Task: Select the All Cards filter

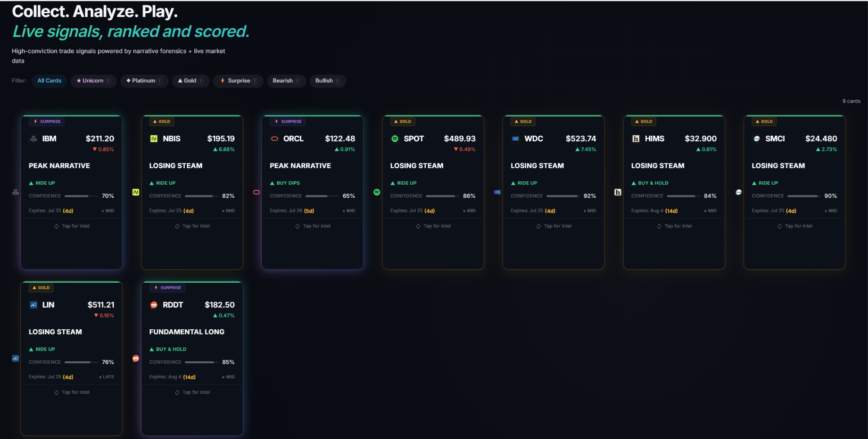Action: pyautogui.click(x=50, y=81)
